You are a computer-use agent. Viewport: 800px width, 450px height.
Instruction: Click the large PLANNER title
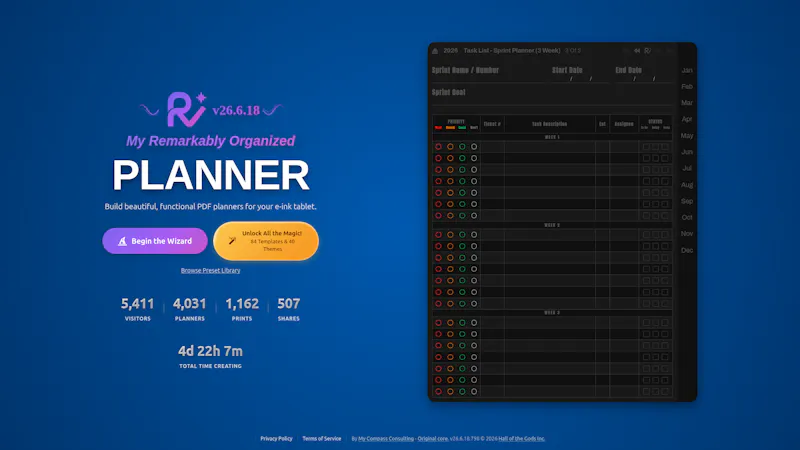[x=210, y=175]
